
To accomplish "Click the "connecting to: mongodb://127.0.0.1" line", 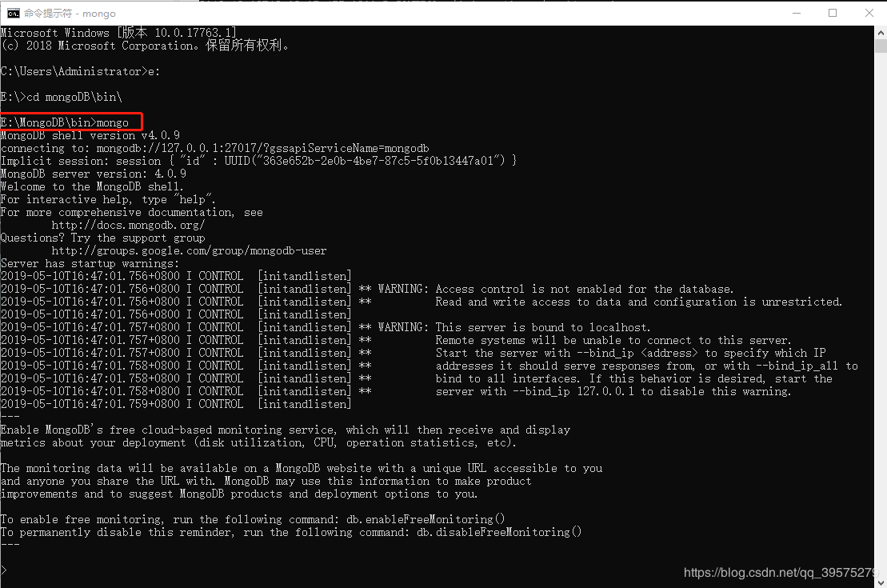I will 214,148.
